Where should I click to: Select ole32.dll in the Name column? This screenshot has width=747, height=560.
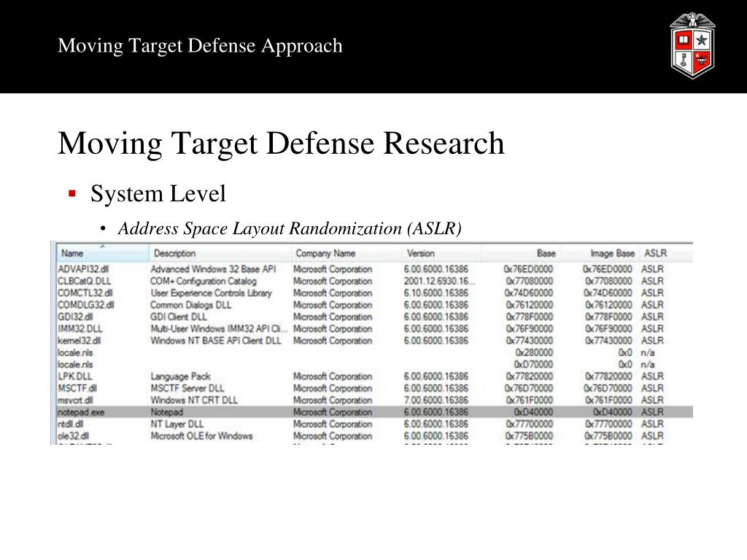click(x=73, y=436)
